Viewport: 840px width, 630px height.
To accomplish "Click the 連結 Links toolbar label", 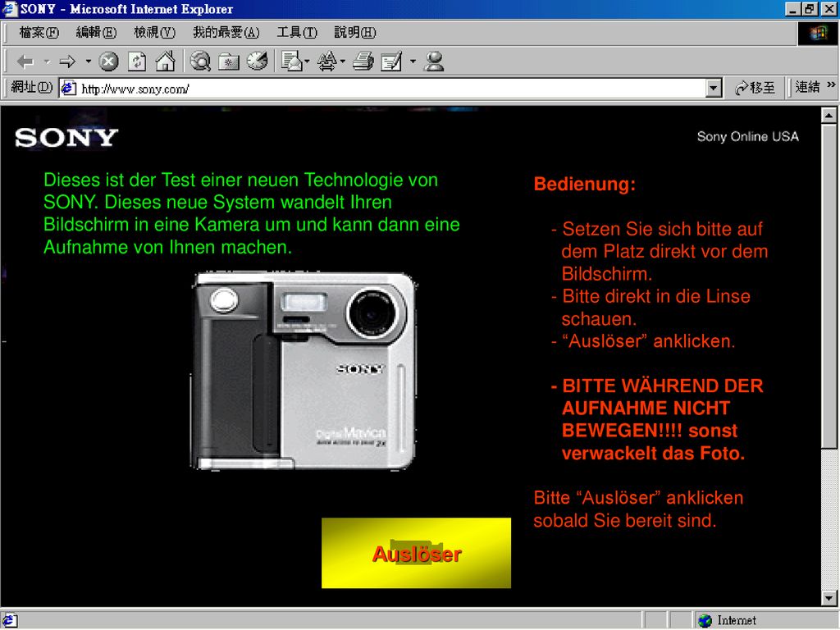I will pos(807,87).
